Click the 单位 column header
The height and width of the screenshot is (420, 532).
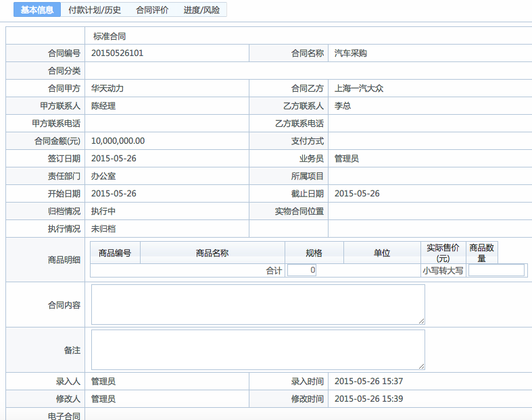[x=382, y=253]
